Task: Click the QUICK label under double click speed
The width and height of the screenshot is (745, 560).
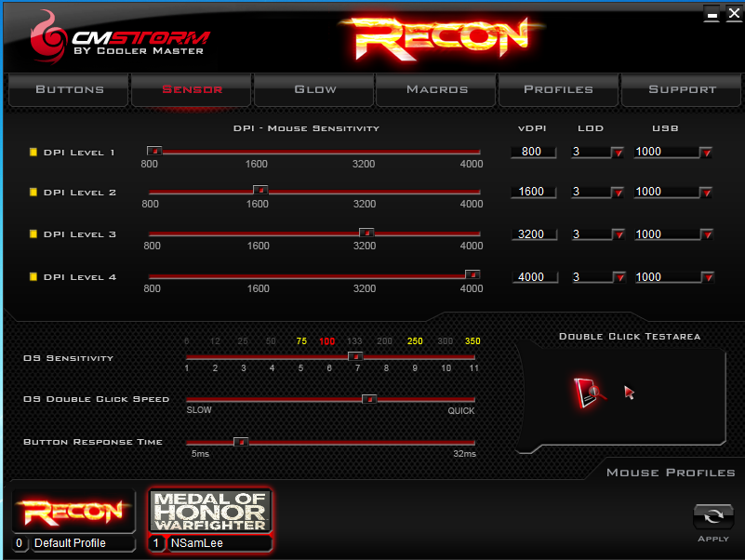Action: [461, 411]
